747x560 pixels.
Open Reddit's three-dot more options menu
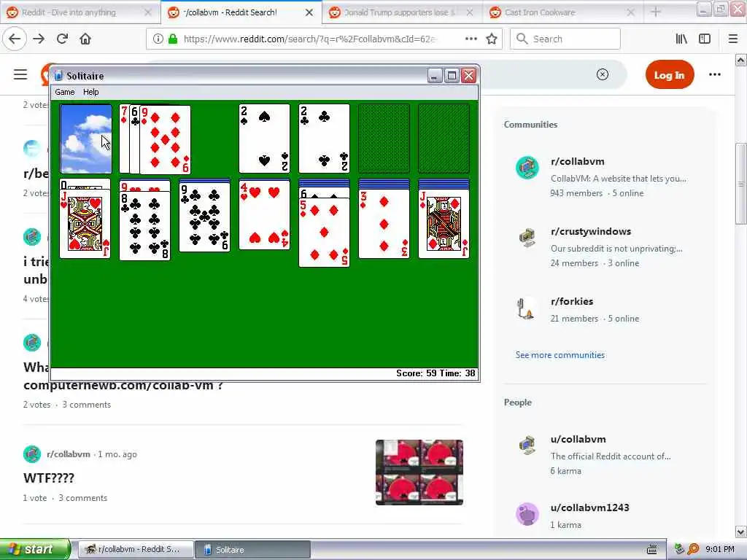(715, 74)
